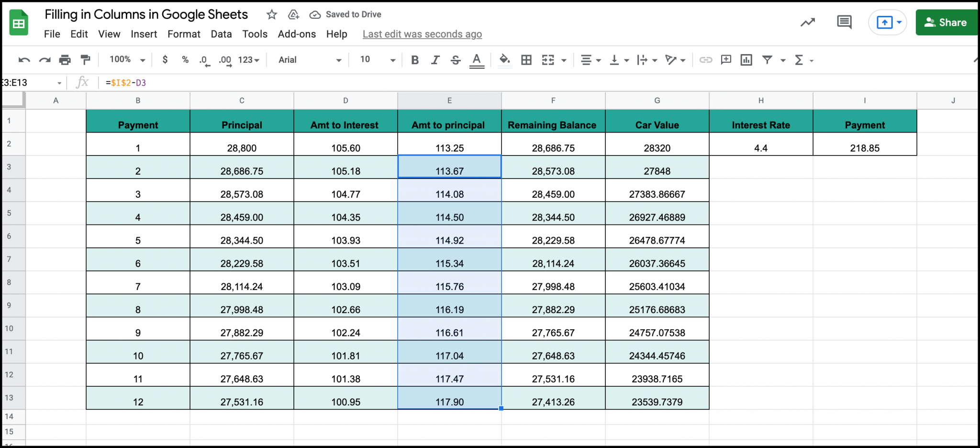
Task: Print the spreadsheet
Action: 65,60
